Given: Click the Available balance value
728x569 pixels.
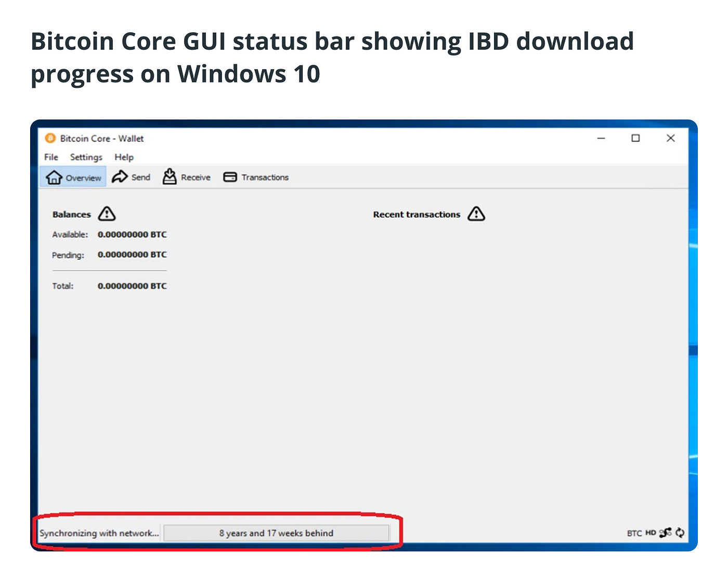Looking at the screenshot, I should point(132,234).
